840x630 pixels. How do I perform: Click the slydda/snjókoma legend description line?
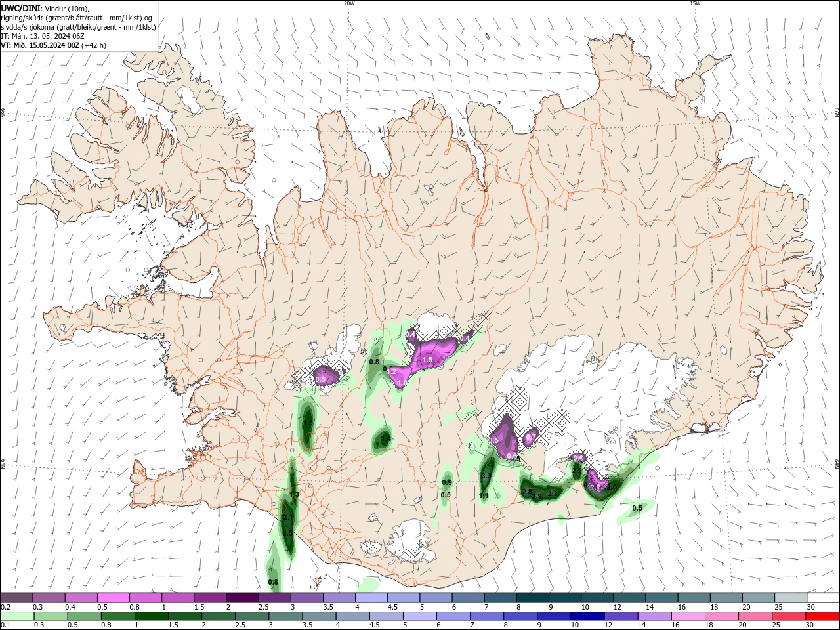[78, 27]
